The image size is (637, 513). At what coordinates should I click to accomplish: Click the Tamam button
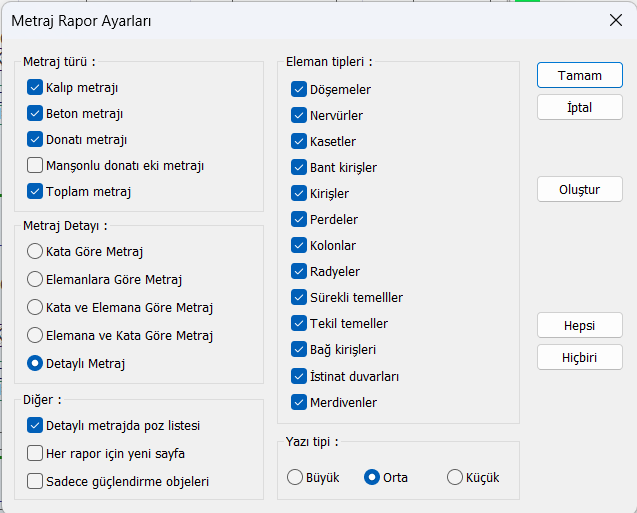(x=580, y=75)
